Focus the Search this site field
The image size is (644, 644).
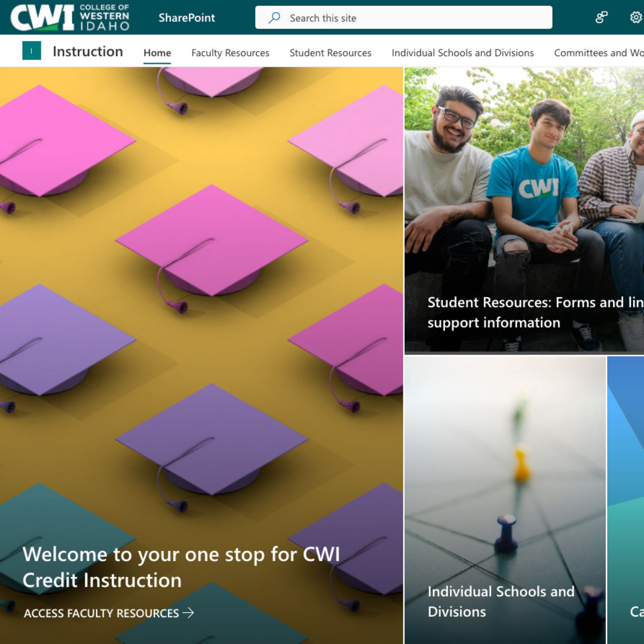(x=403, y=17)
